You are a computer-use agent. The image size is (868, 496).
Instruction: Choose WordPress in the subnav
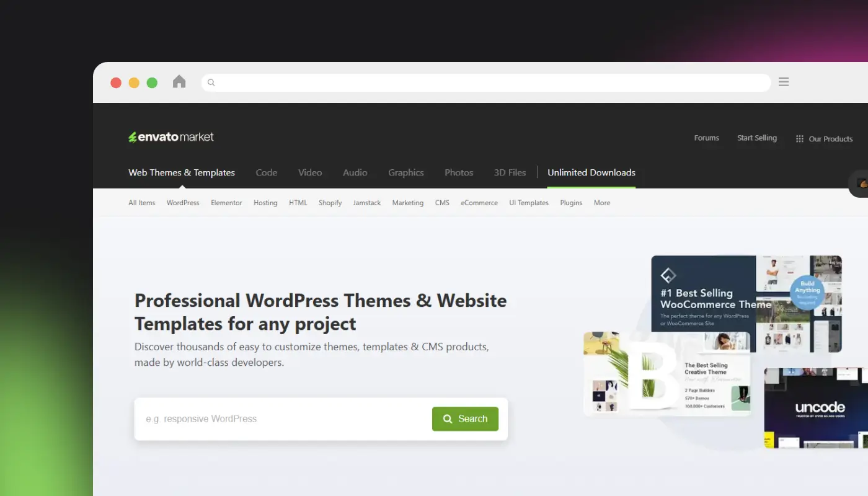tap(183, 203)
